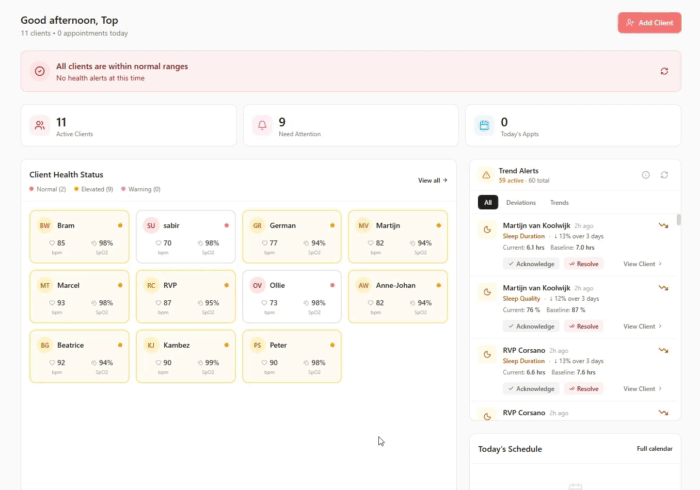Viewport: 700px width, 490px height.
Task: Click the KJ avatar on Kambez card
Action: pos(151,345)
